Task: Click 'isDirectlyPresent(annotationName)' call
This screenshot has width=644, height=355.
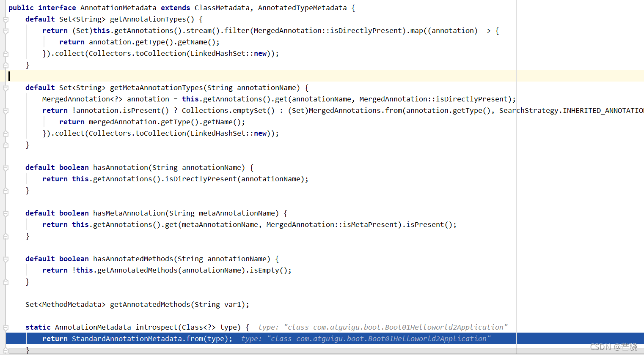Action: [x=235, y=179]
